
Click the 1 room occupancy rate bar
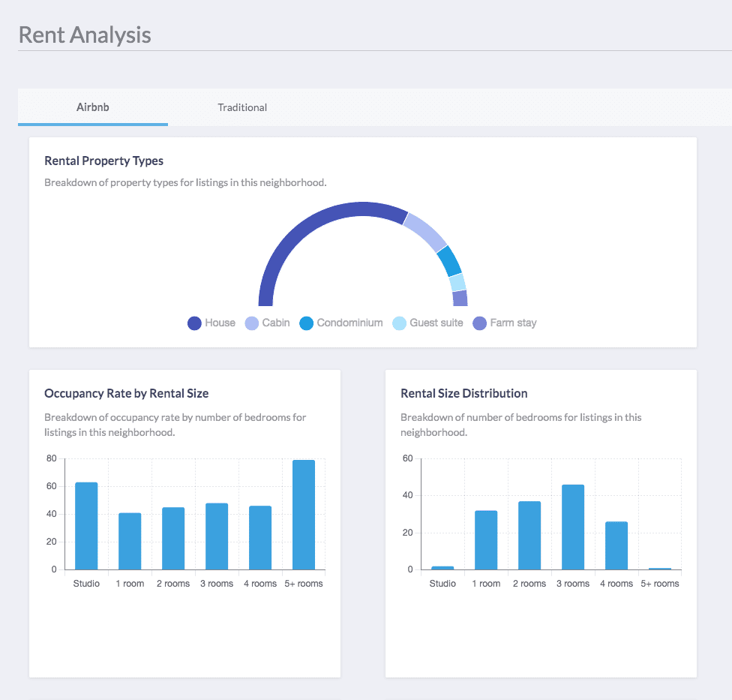[130, 541]
